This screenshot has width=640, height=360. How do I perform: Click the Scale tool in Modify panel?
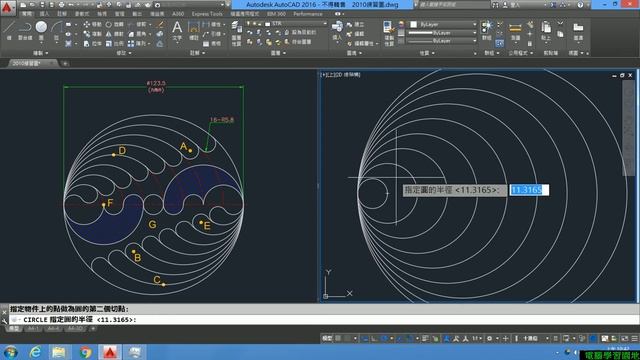[x=115, y=43]
